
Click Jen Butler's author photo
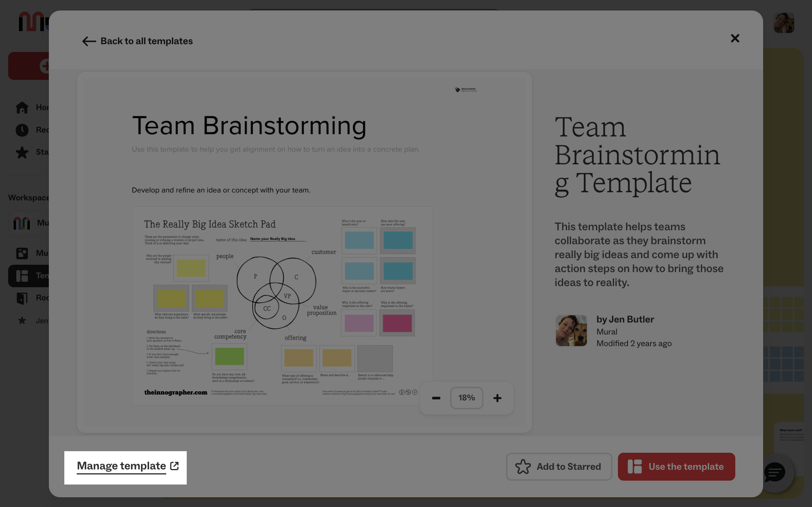point(571,331)
